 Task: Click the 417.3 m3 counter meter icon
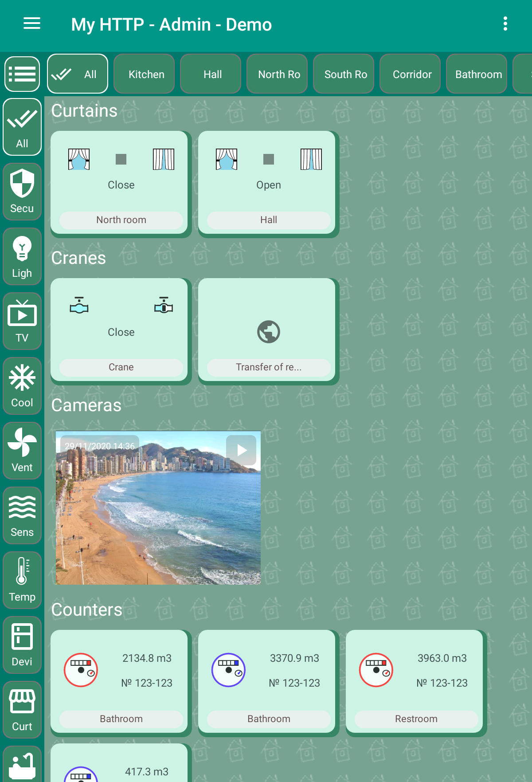pos(81,774)
